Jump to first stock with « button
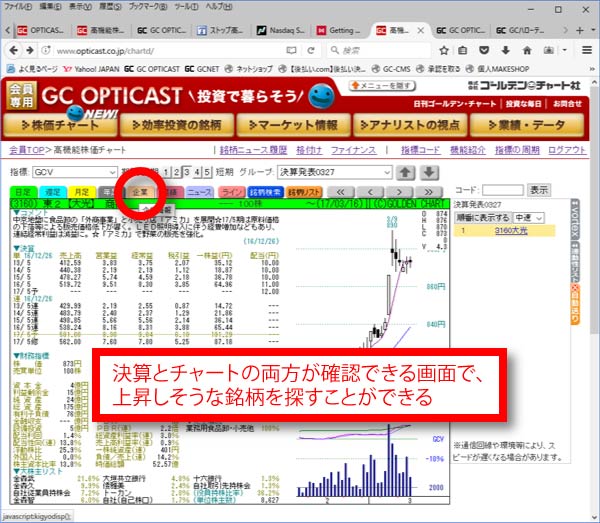Viewport: 600px width, 523px height. [x=340, y=192]
